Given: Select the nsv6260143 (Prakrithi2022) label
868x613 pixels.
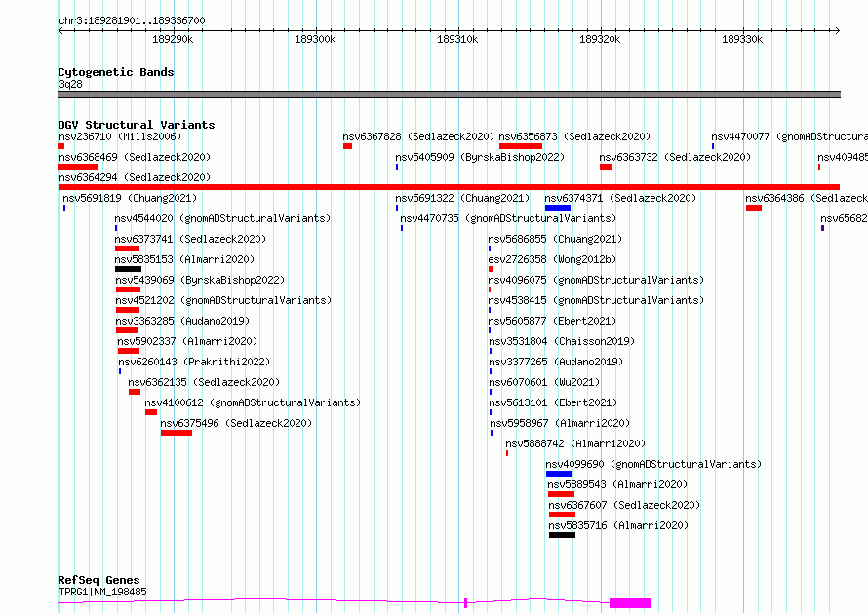Looking at the screenshot, I should pyautogui.click(x=194, y=362).
